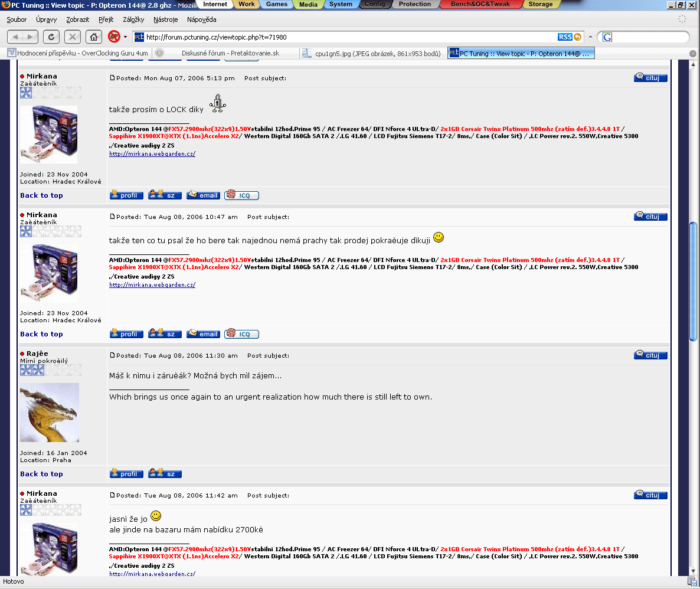This screenshot has width=700, height=589.
Task: Click the 'cituj' quote button on Rajèe's post
Action: 650,355
